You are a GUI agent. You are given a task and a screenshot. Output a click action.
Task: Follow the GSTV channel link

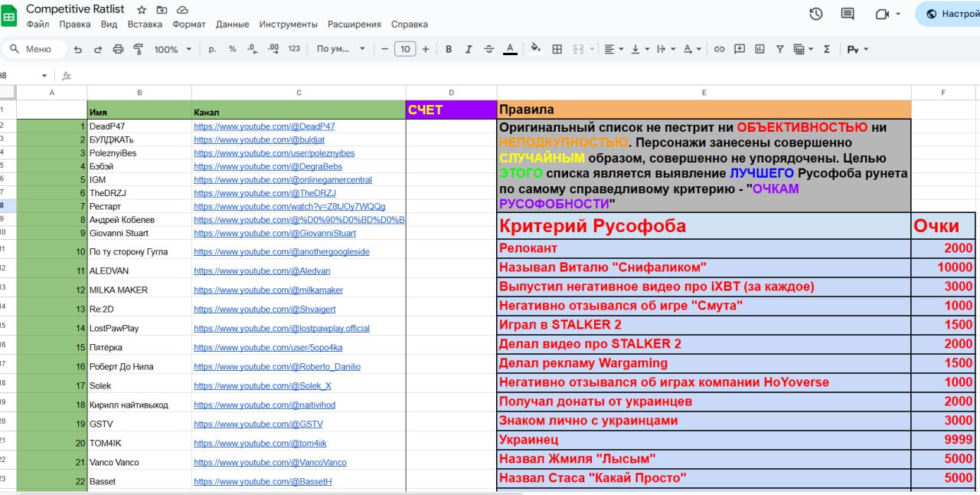click(258, 424)
